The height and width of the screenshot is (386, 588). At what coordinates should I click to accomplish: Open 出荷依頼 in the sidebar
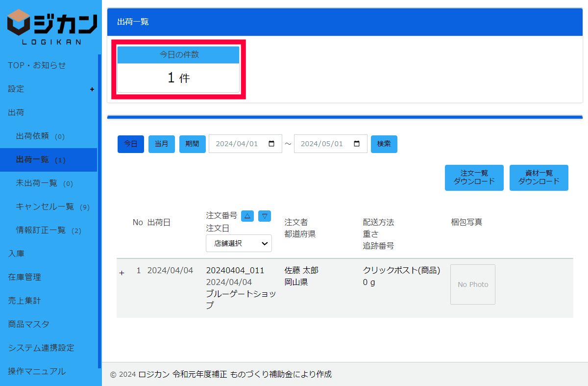click(x=40, y=136)
